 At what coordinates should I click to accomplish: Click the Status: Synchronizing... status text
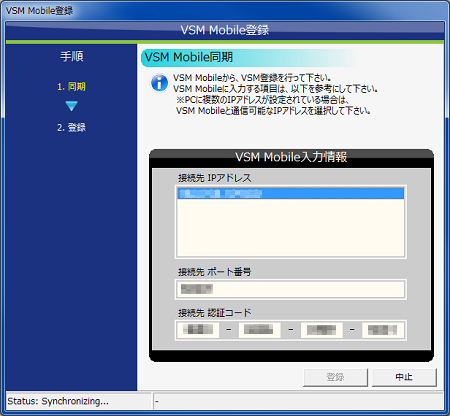[x=58, y=401]
